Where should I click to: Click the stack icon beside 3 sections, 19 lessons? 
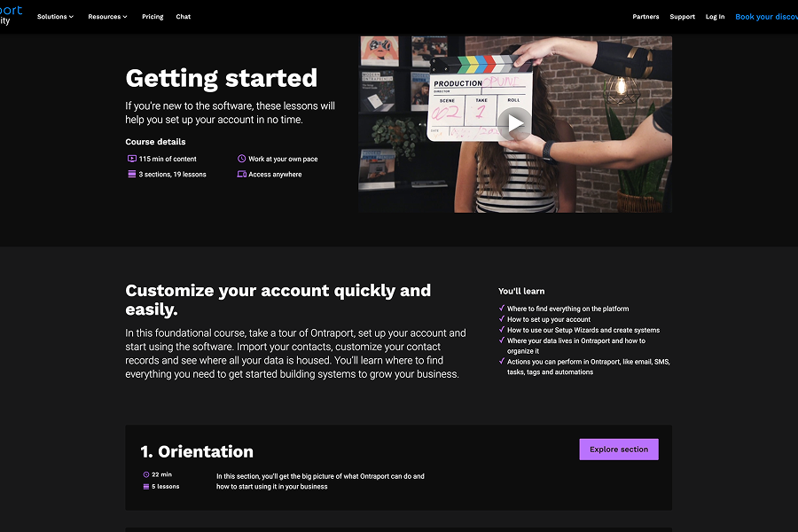(132, 174)
